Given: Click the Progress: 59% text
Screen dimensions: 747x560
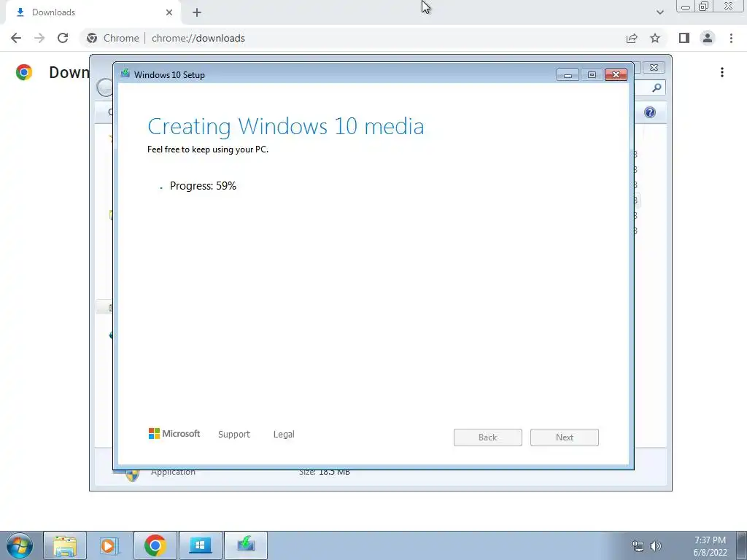Looking at the screenshot, I should point(203,186).
